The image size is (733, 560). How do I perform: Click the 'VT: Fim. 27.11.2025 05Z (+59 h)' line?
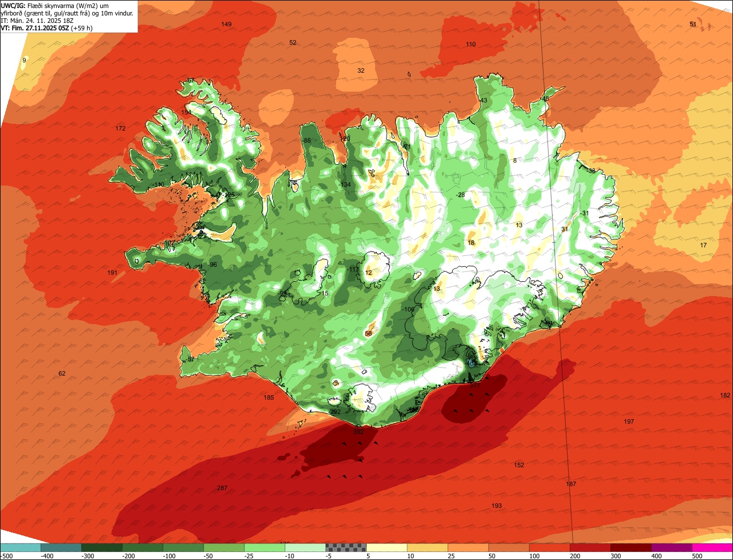click(x=47, y=27)
